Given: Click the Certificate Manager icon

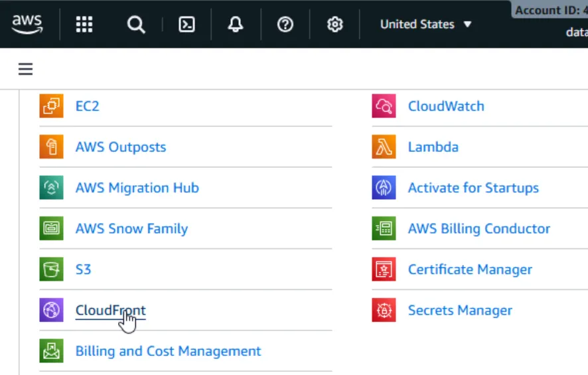Looking at the screenshot, I should [384, 269].
